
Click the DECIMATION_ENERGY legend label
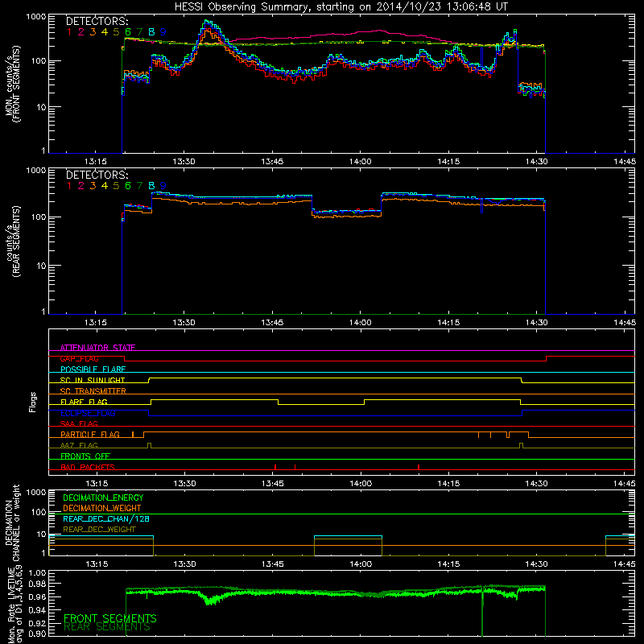click(x=103, y=497)
